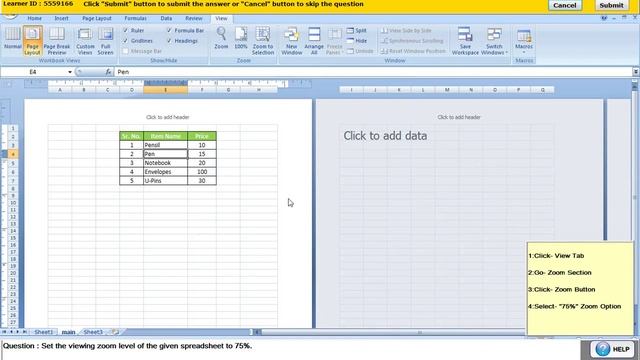The image size is (640, 360).
Task: Click Unhide window icon
Action: click(x=360, y=51)
